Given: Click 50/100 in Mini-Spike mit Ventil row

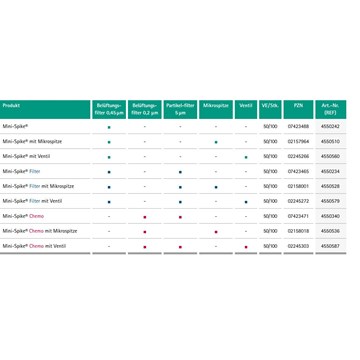Looking at the screenshot, I should tap(270, 156).
